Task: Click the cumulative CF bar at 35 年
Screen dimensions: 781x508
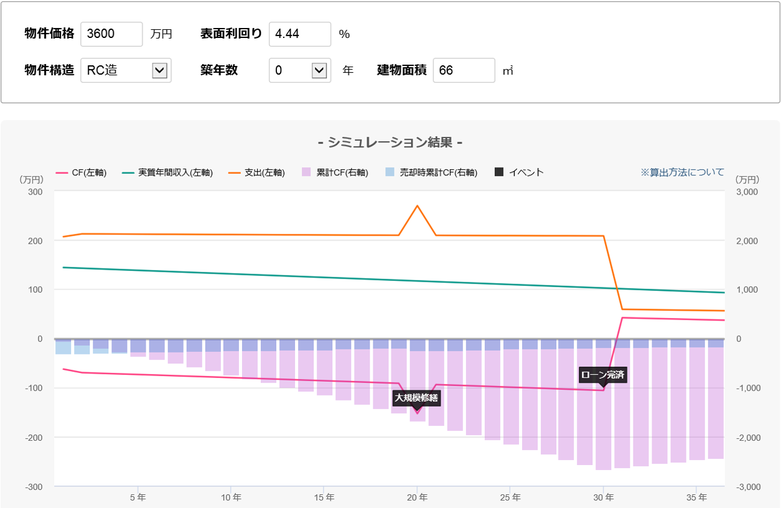Action: (697, 399)
